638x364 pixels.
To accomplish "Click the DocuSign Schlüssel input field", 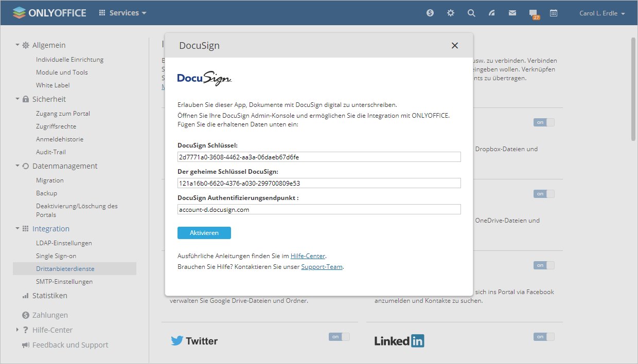I will click(319, 157).
